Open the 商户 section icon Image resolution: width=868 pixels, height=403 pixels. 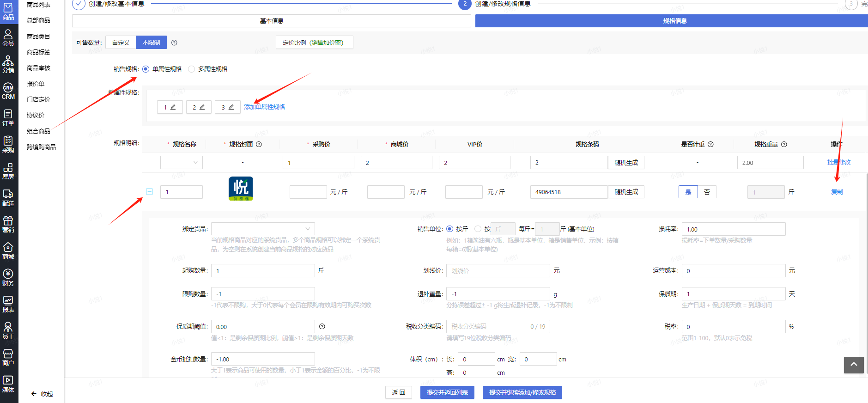pos(8,358)
